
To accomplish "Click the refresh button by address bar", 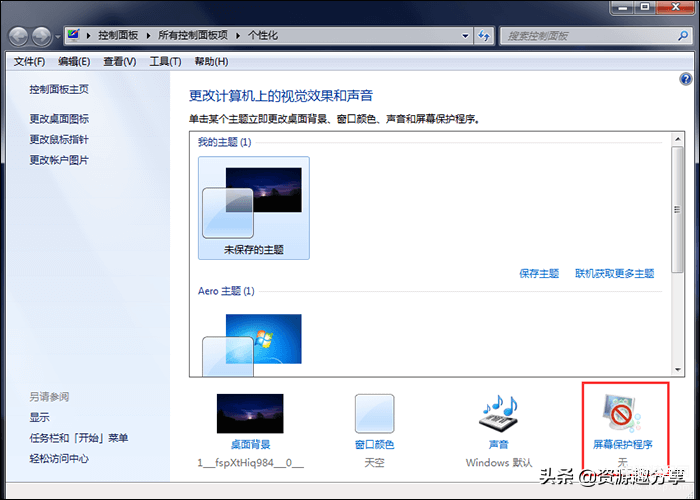I will (x=484, y=36).
